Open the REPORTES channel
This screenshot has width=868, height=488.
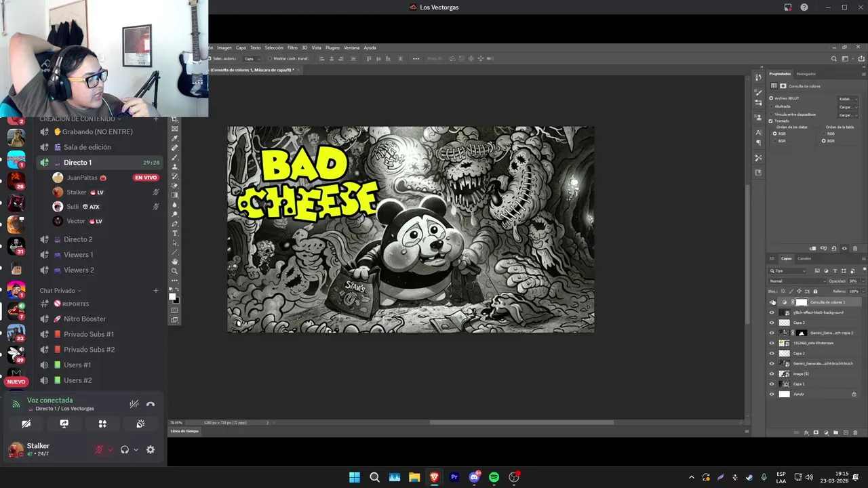[x=99, y=304]
